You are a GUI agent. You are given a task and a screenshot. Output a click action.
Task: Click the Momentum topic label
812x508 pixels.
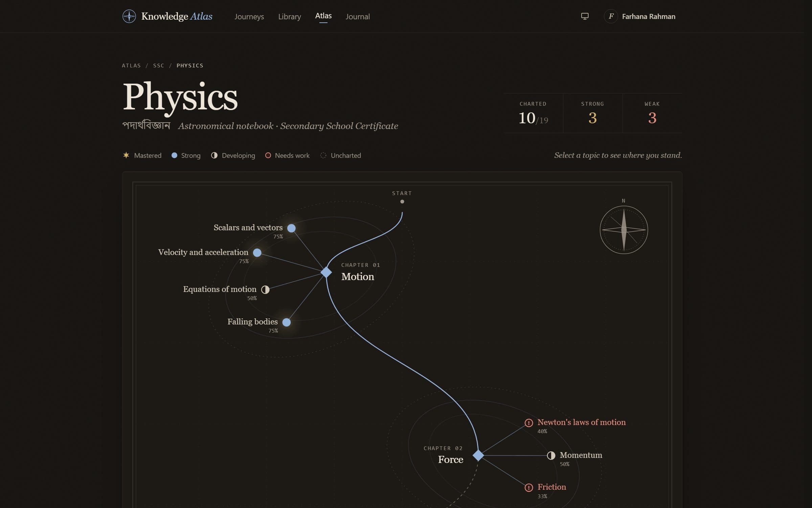coord(581,455)
